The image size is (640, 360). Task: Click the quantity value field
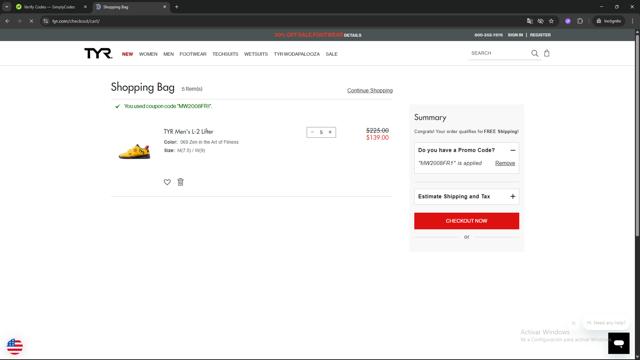point(321,132)
